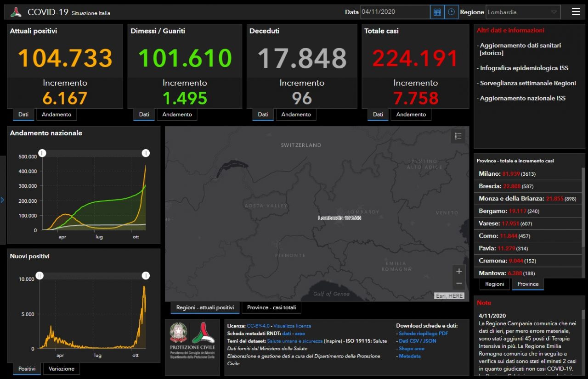Image resolution: width=588 pixels, height=379 pixels.
Task: Click the Data input field
Action: 395,12
